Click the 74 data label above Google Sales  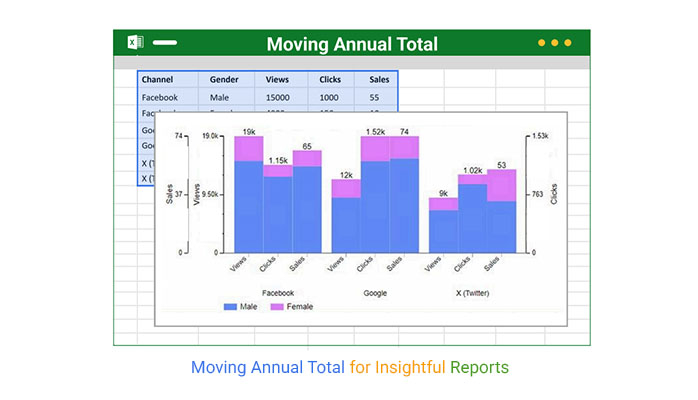[404, 132]
